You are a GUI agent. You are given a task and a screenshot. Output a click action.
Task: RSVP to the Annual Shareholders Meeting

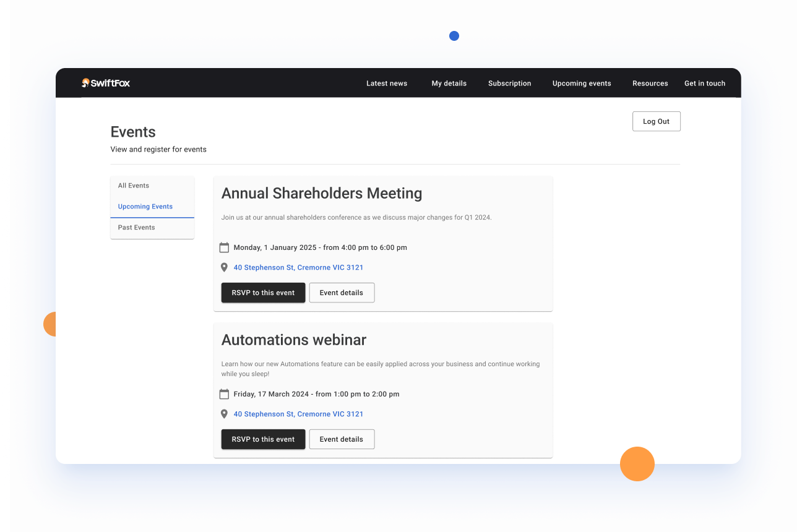263,292
